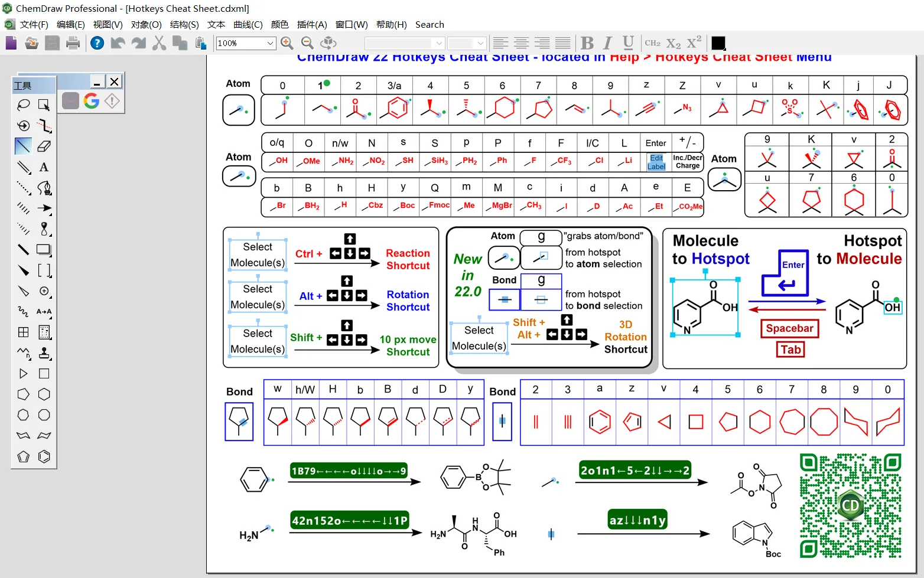924x578 pixels.
Task: Choose the Multiple Bonds tool
Action: tap(23, 167)
